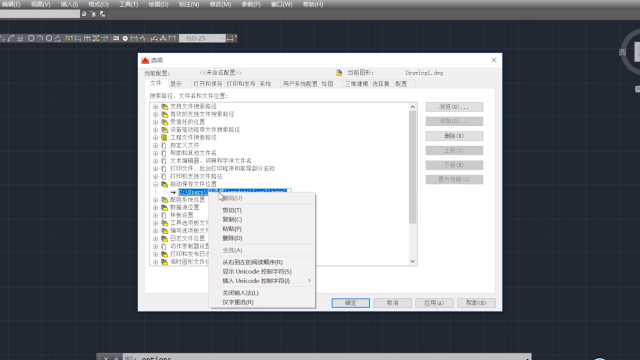Click the 帮助(H) button in the dialog
The height and width of the screenshot is (360, 640).
[476, 303]
